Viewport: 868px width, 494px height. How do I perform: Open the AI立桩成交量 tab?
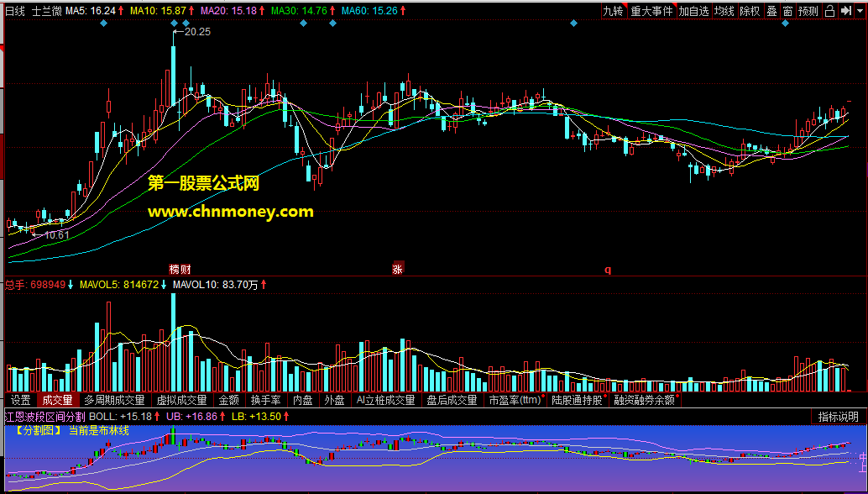pyautogui.click(x=386, y=400)
